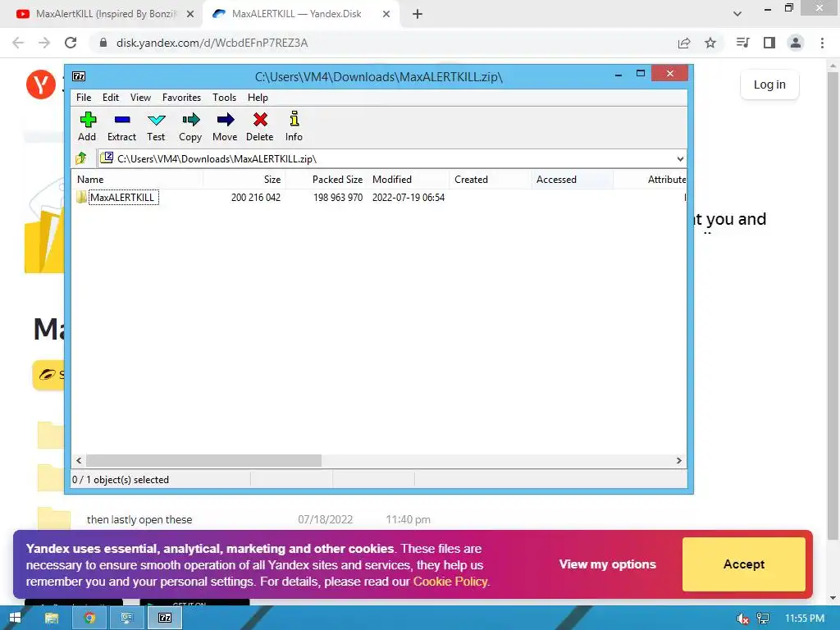Sort by Created column header
This screenshot has height=630, width=840.
click(491, 180)
